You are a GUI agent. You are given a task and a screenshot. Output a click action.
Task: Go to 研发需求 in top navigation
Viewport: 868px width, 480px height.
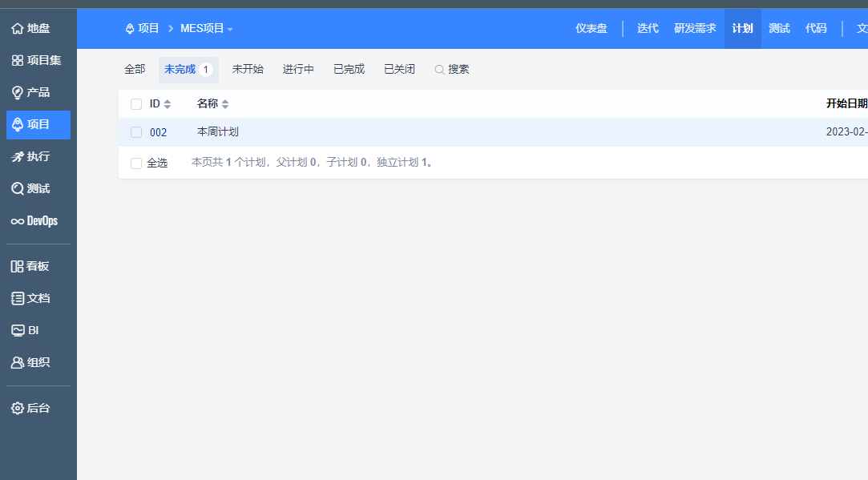695,28
